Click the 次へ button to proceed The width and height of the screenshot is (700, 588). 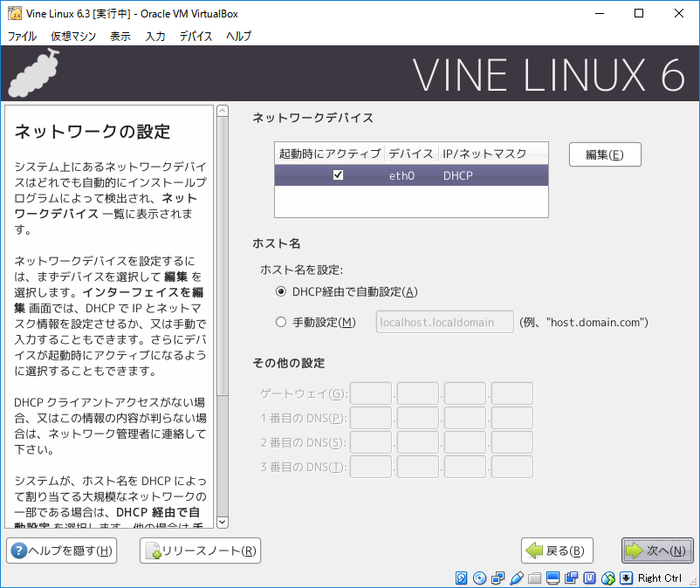tap(657, 550)
